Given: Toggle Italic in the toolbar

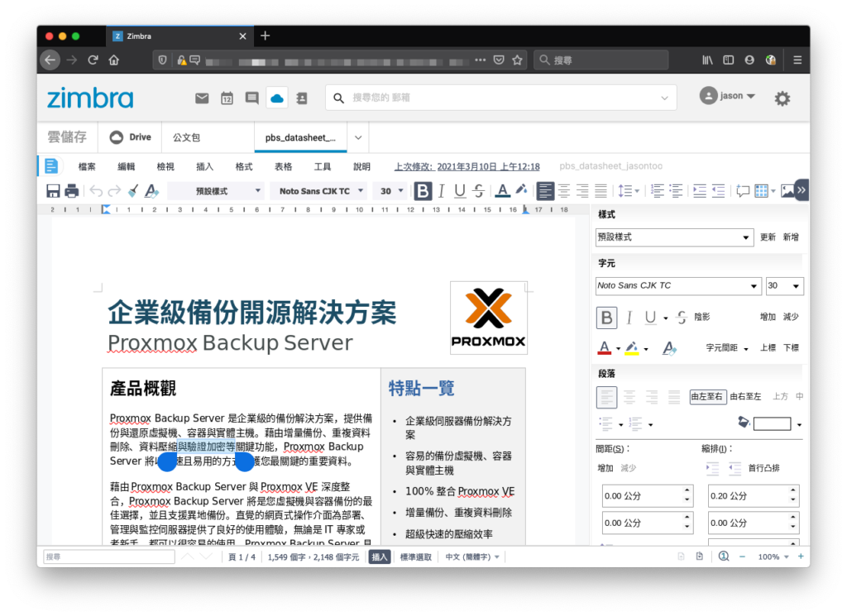Looking at the screenshot, I should (442, 190).
